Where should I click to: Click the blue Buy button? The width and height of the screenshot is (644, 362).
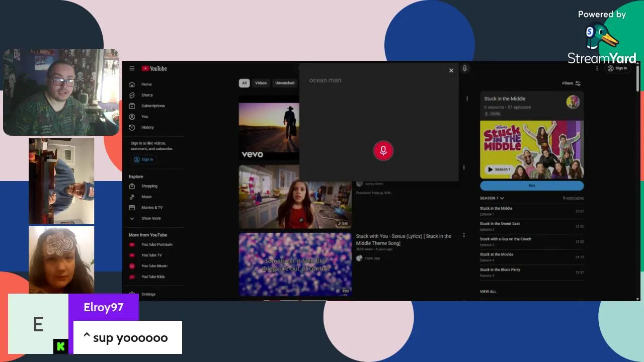click(532, 186)
